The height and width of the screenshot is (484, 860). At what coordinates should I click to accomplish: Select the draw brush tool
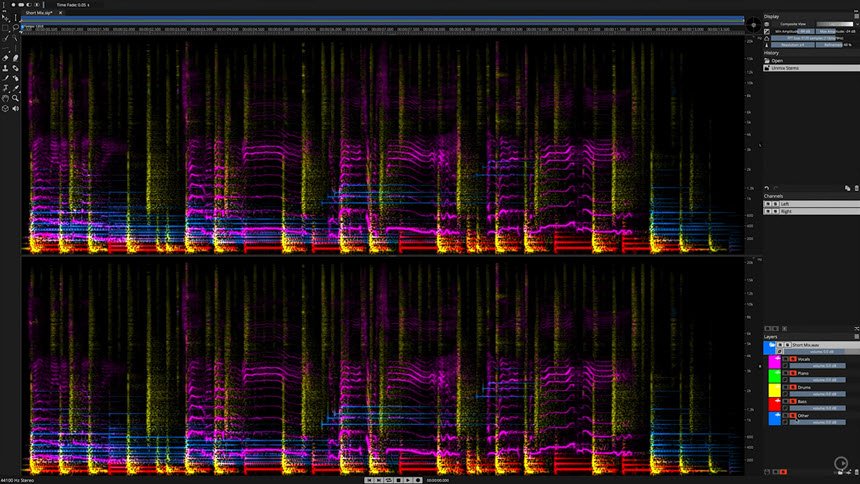(x=5, y=78)
